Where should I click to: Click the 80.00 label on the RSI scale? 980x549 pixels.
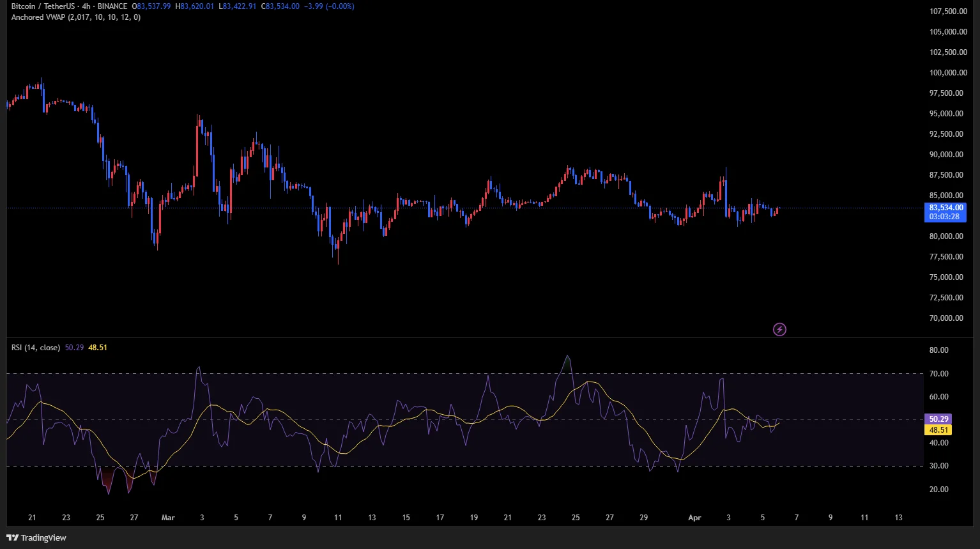coord(939,350)
